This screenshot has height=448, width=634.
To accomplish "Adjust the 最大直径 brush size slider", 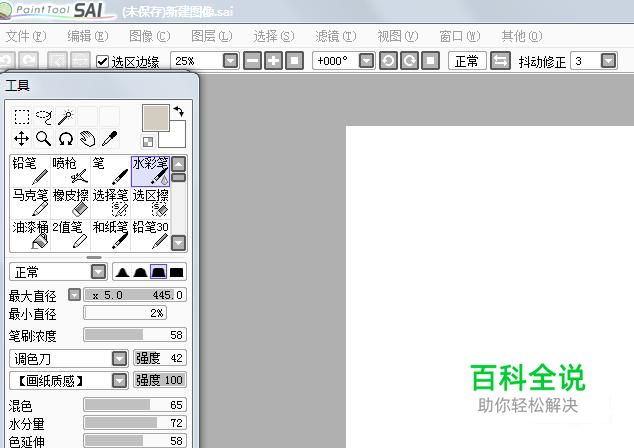I will [x=135, y=295].
